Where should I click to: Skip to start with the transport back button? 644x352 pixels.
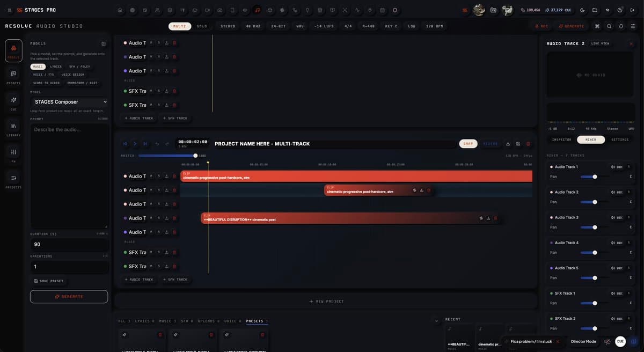pos(125,144)
